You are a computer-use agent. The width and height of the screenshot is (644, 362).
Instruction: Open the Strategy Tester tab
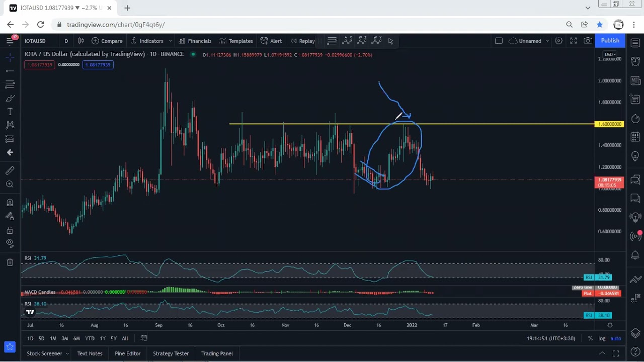tap(171, 353)
